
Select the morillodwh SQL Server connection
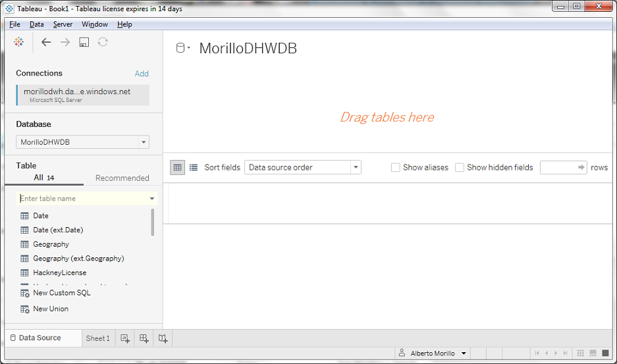point(83,95)
